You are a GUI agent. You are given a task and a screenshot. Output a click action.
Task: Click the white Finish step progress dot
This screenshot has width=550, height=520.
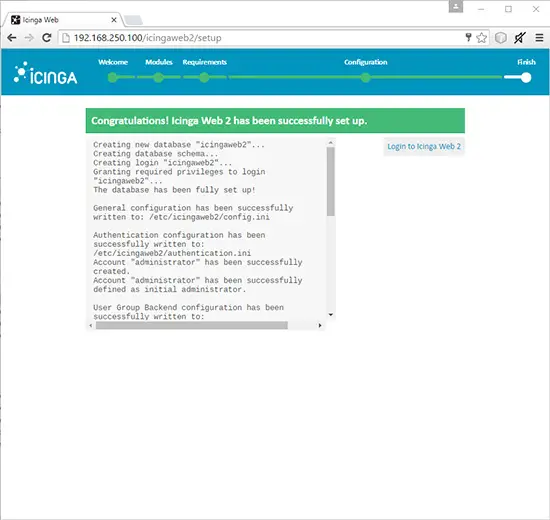pyautogui.click(x=526, y=78)
